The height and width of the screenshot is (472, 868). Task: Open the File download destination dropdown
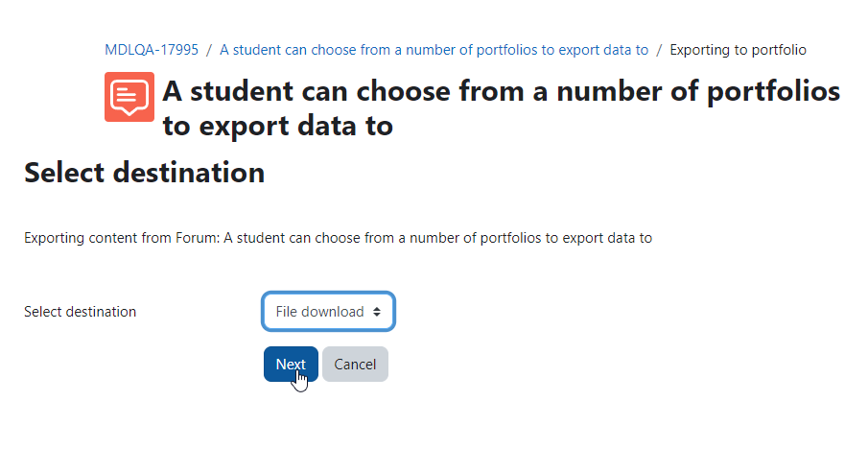pyautogui.click(x=328, y=312)
